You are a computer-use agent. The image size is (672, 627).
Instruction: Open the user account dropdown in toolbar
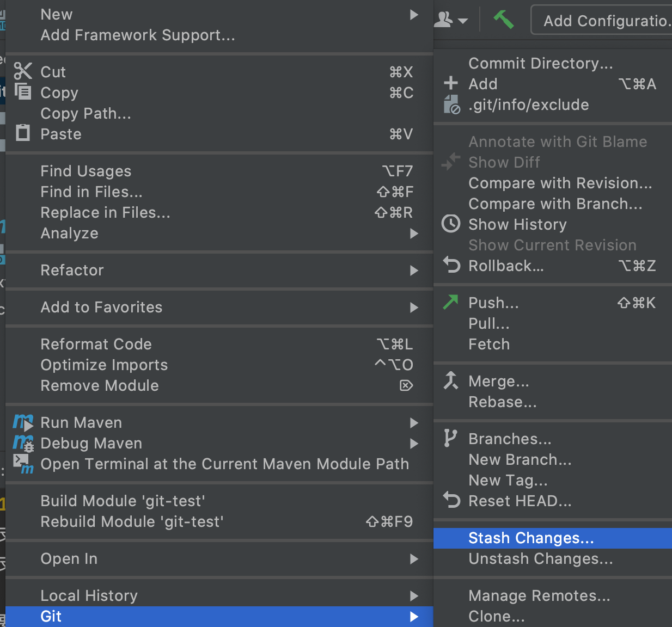[x=451, y=21]
